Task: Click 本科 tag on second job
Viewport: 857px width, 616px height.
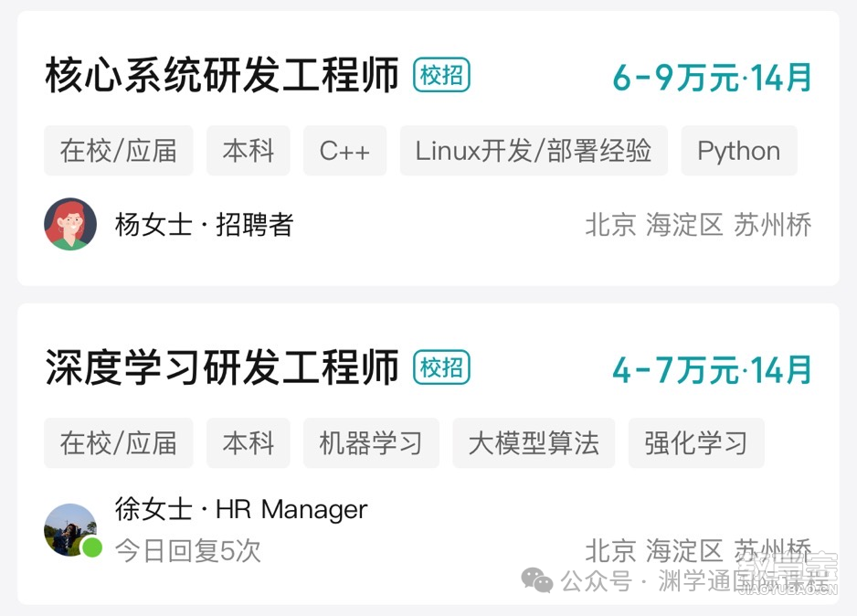Action: [249, 442]
